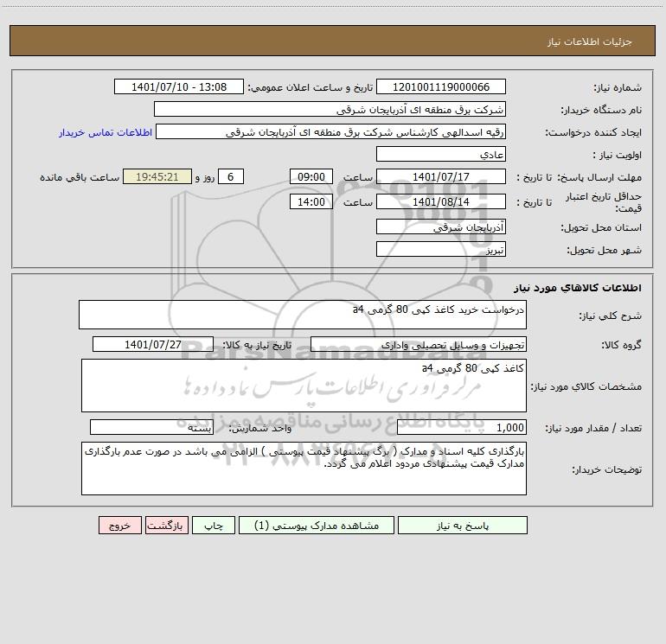Click the unit field بسته

(x=151, y=427)
